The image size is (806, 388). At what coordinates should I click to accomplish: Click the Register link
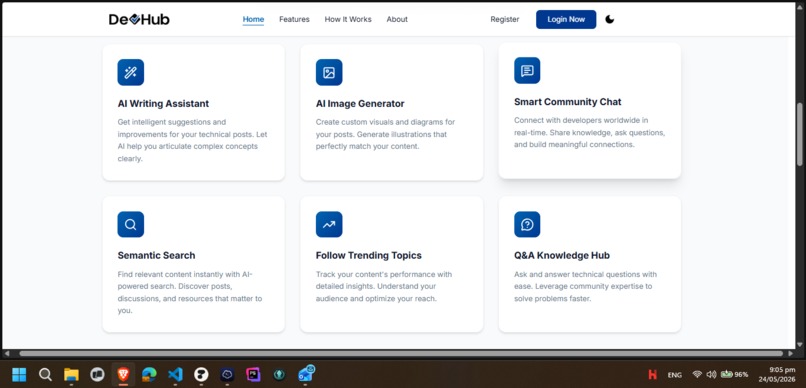click(x=505, y=20)
